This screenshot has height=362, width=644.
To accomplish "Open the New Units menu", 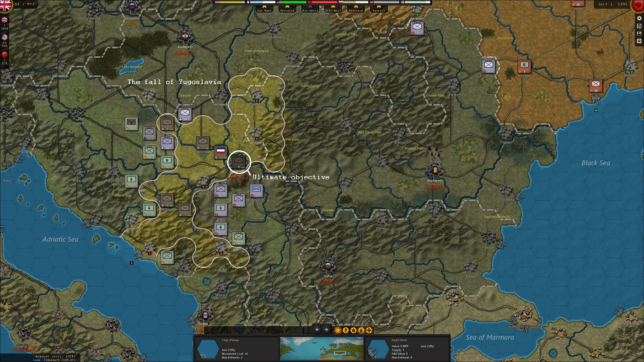I will pos(310,10).
